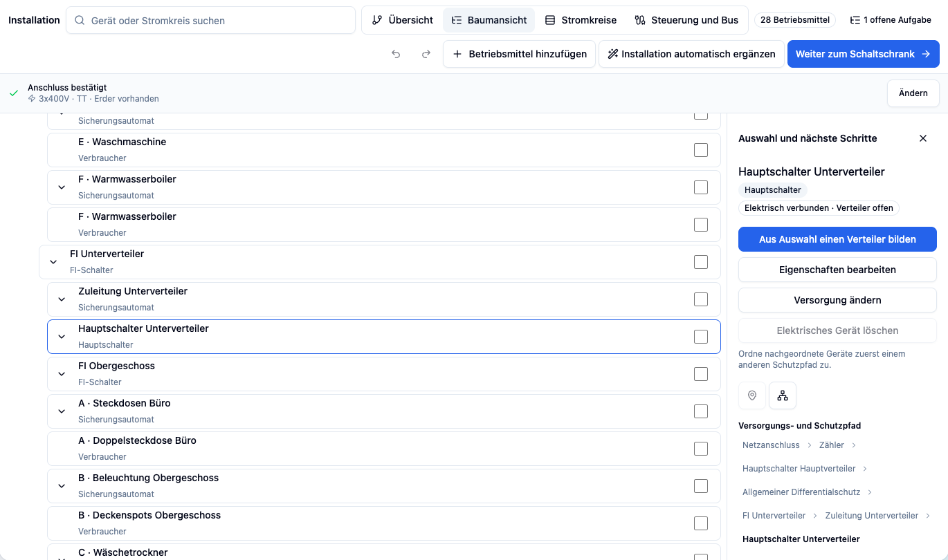Open the 28 Betriebsmittel badge
The height and width of the screenshot is (560, 948).
tap(795, 20)
